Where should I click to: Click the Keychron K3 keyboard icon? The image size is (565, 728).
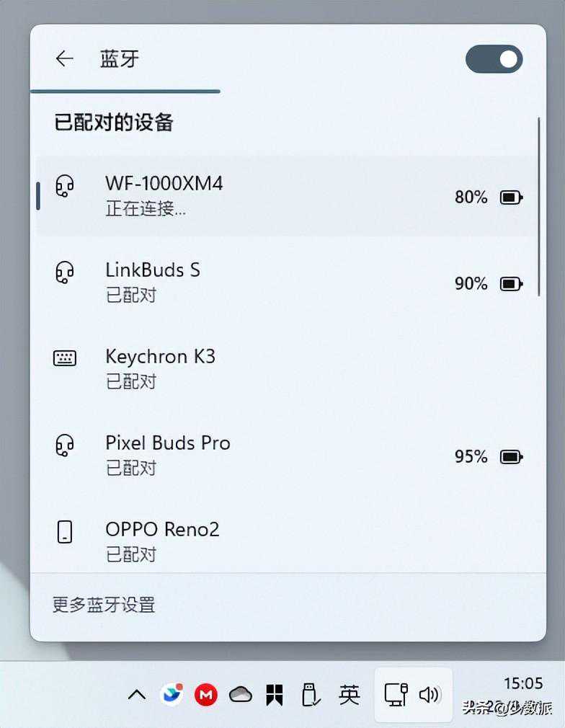click(x=65, y=358)
